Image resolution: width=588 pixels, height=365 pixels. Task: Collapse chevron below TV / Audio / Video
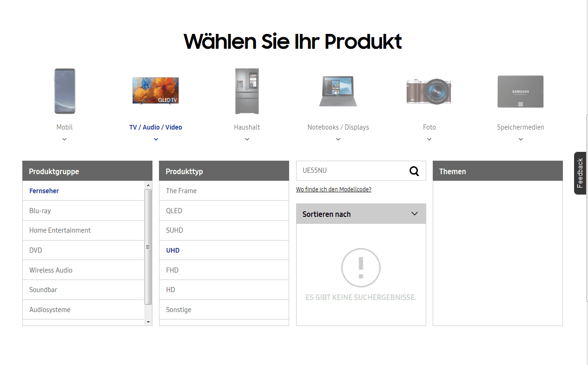pyautogui.click(x=156, y=139)
